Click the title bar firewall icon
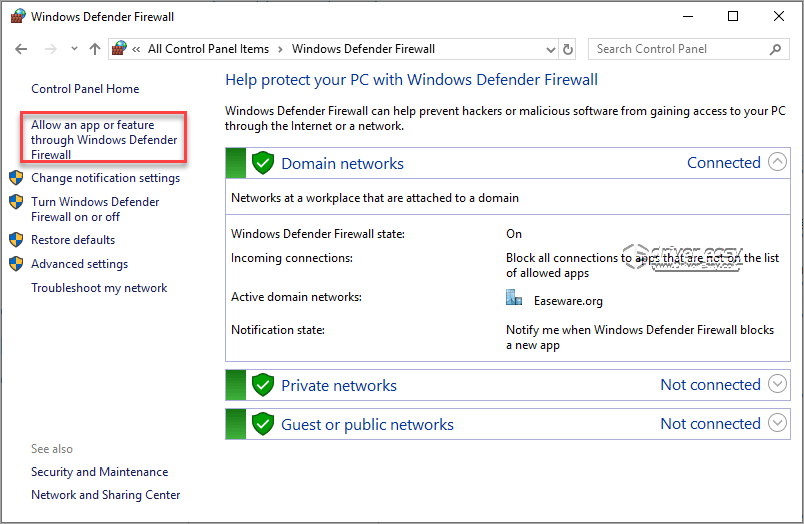The image size is (804, 524). click(x=18, y=16)
